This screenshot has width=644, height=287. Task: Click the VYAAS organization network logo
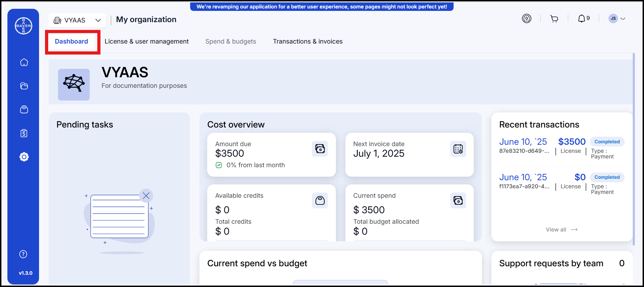click(74, 85)
